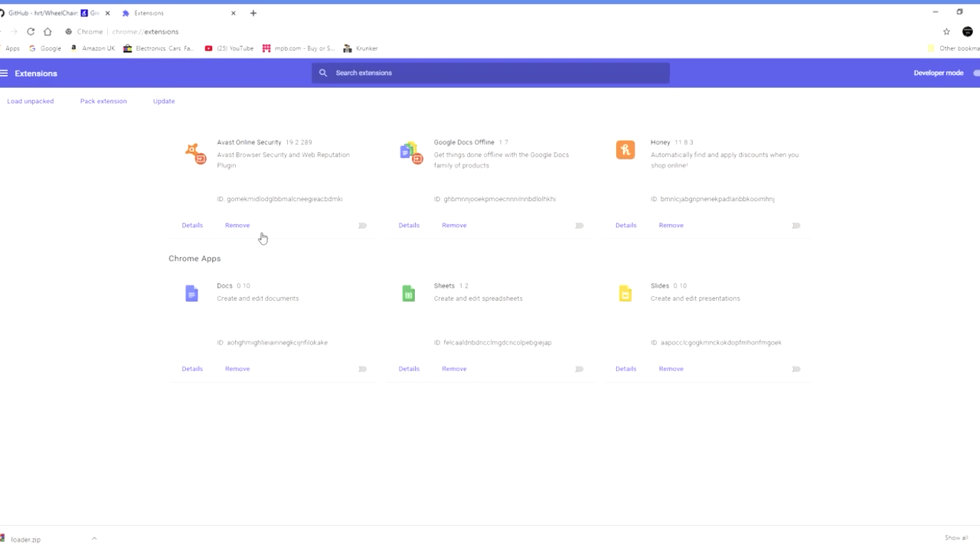The width and height of the screenshot is (980, 551).
Task: Click the Chrome Apps heading
Action: (x=194, y=259)
